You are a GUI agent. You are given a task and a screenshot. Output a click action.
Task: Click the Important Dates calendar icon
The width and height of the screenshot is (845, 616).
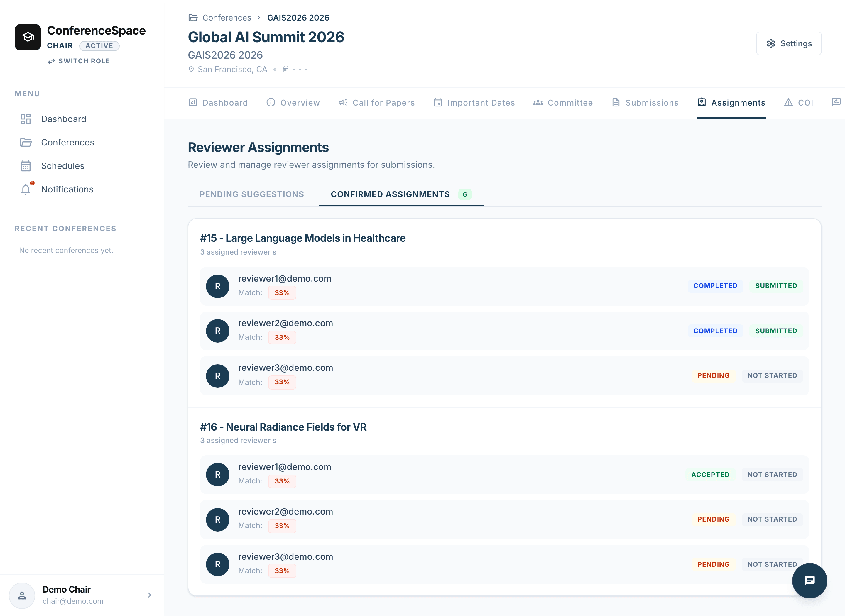click(438, 103)
